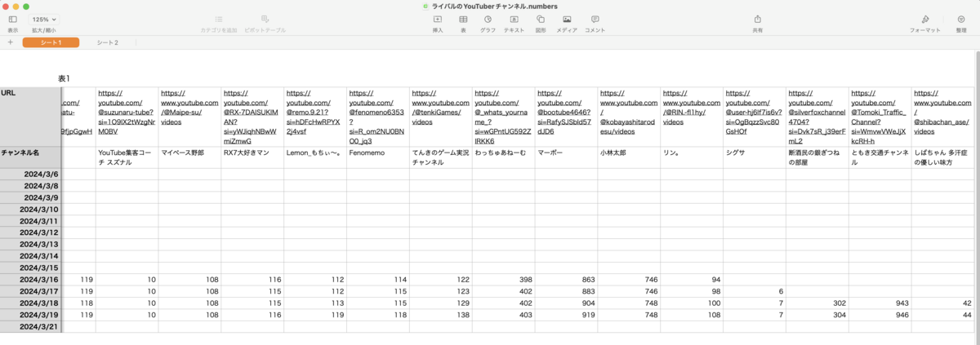The image size is (980, 345).
Task: Open the @bootube4646 YouTube link
Action: point(567,112)
